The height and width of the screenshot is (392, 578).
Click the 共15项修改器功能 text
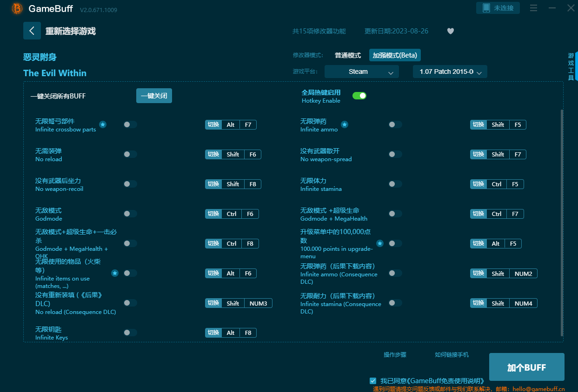pos(319,31)
